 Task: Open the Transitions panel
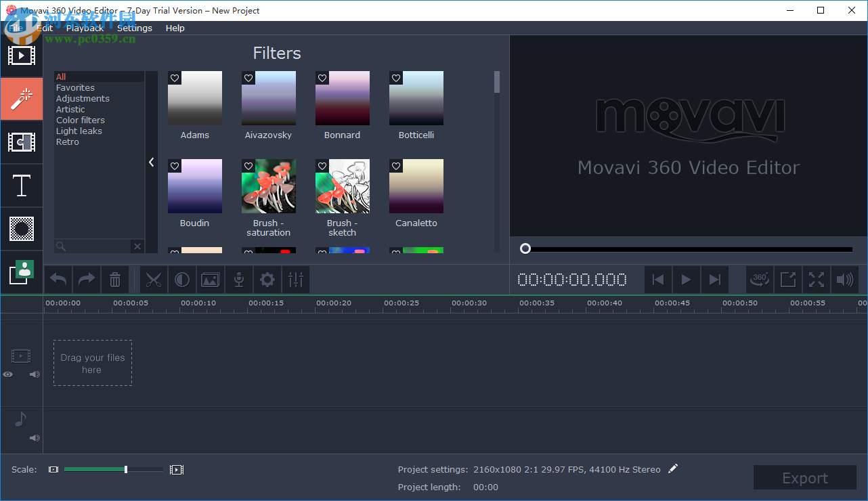22,142
